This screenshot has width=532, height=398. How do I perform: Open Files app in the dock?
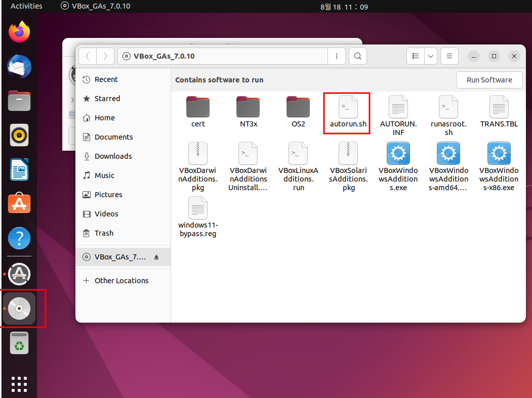coord(19,101)
